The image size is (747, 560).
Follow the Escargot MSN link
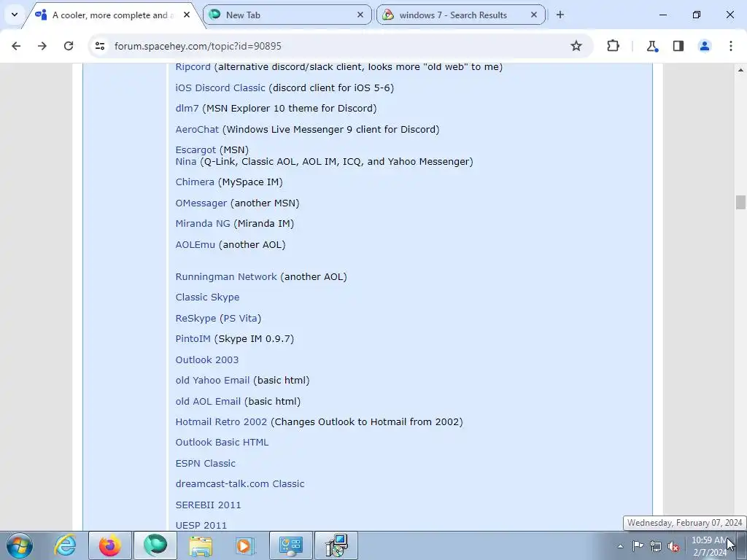pyautogui.click(x=196, y=150)
